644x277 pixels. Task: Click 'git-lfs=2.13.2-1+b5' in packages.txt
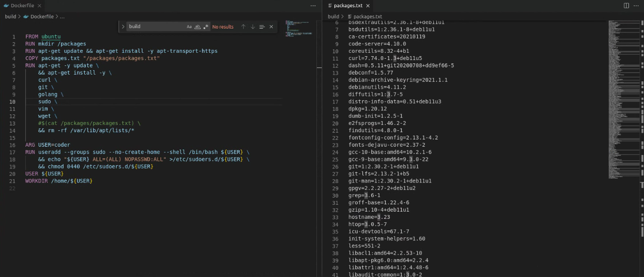(x=378, y=174)
